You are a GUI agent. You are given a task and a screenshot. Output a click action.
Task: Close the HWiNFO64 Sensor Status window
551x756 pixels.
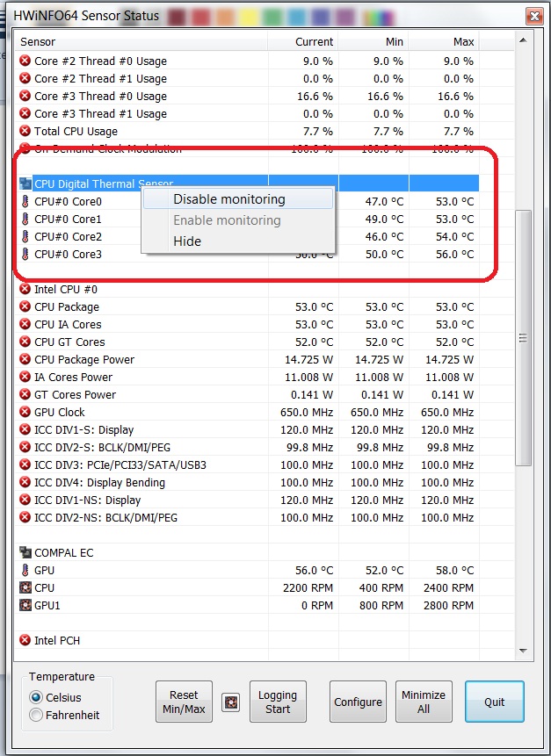pos(534,17)
